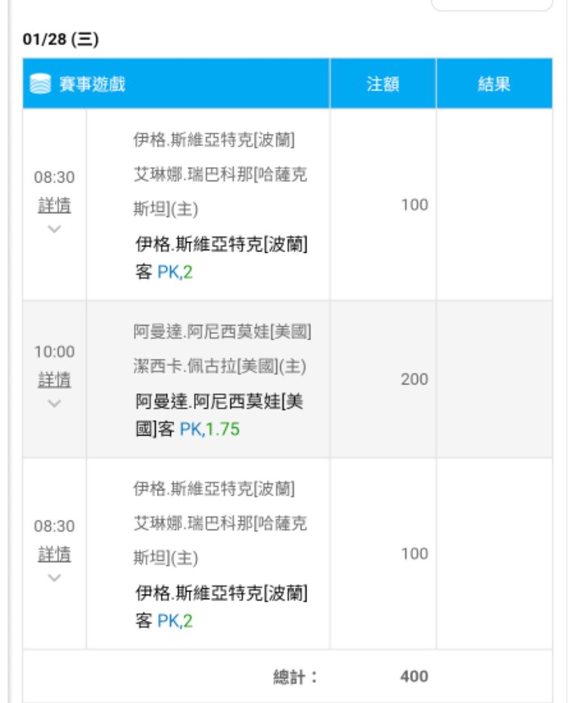Open 詳情 link in the last 08:30 row

(x=54, y=554)
